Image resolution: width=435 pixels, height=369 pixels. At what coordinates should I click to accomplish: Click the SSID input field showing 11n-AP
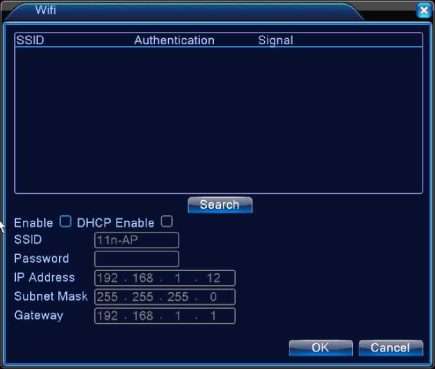(x=137, y=240)
